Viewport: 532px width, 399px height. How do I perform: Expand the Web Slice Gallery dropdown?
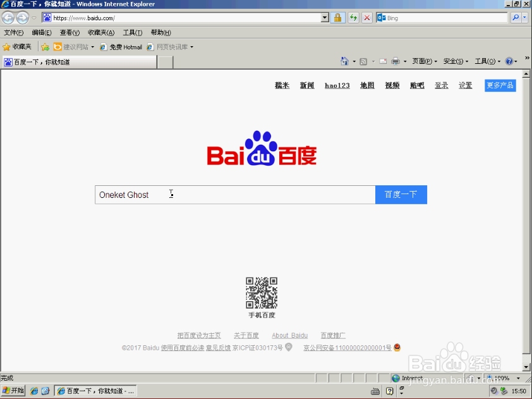click(x=191, y=47)
